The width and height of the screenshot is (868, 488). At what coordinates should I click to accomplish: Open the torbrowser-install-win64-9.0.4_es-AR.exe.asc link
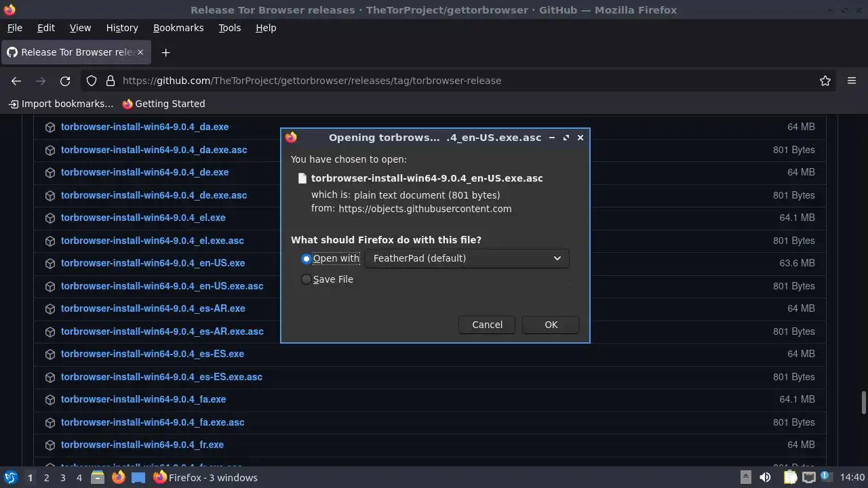click(162, 331)
